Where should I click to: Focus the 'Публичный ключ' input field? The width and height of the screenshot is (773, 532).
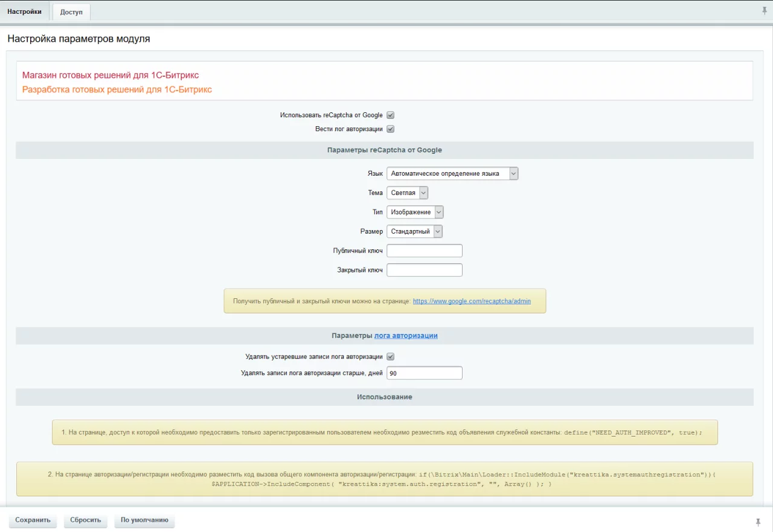[x=424, y=251]
